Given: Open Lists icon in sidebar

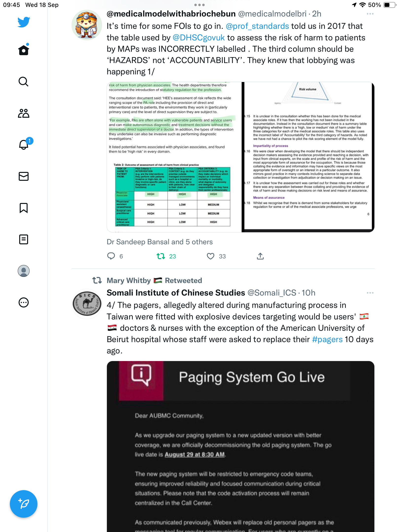Looking at the screenshot, I should coord(24,239).
